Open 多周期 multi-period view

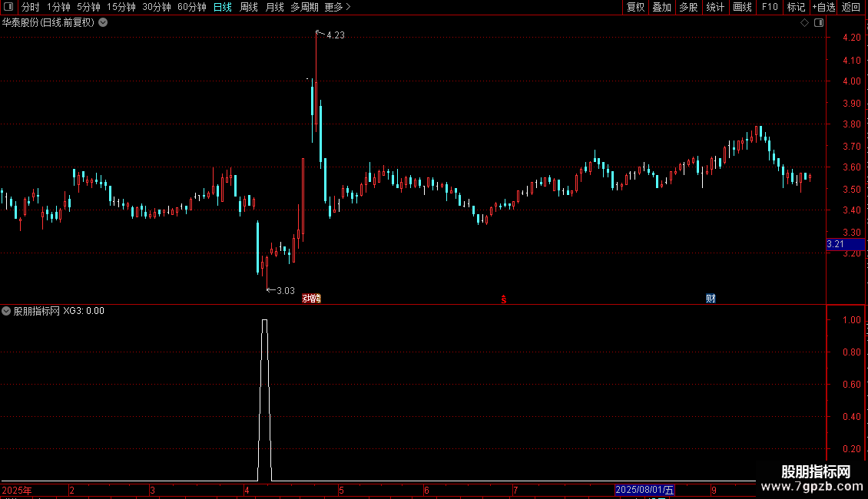[304, 7]
